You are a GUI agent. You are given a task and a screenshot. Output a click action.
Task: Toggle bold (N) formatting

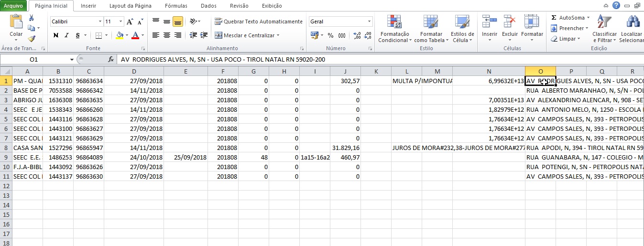pos(56,35)
